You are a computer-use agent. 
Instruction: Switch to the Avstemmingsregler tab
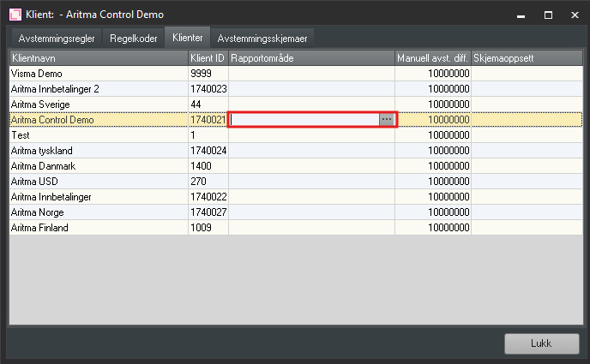53,39
